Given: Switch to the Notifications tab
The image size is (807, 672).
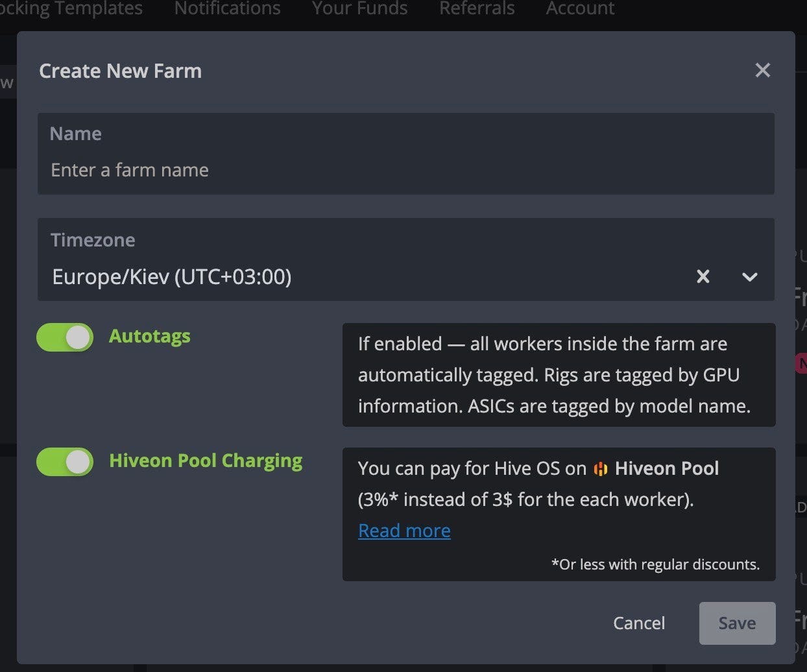Looking at the screenshot, I should tap(228, 8).
